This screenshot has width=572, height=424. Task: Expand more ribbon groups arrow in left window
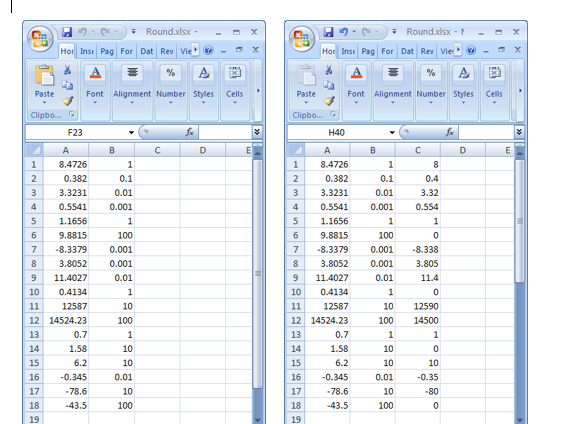click(x=258, y=90)
